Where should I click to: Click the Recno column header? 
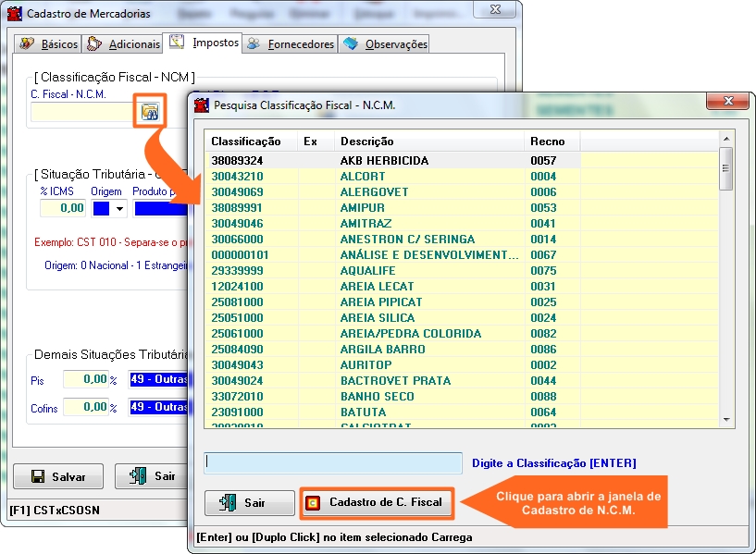(x=552, y=142)
